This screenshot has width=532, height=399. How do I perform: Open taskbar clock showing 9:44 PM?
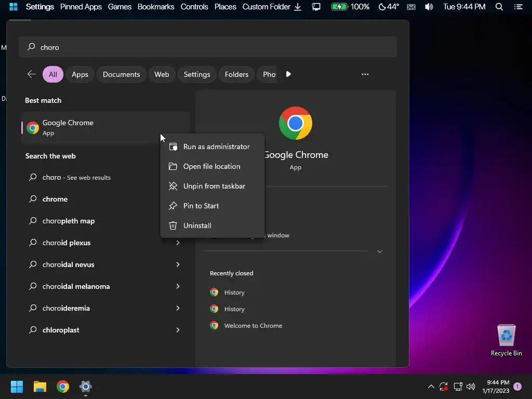pyautogui.click(x=496, y=387)
